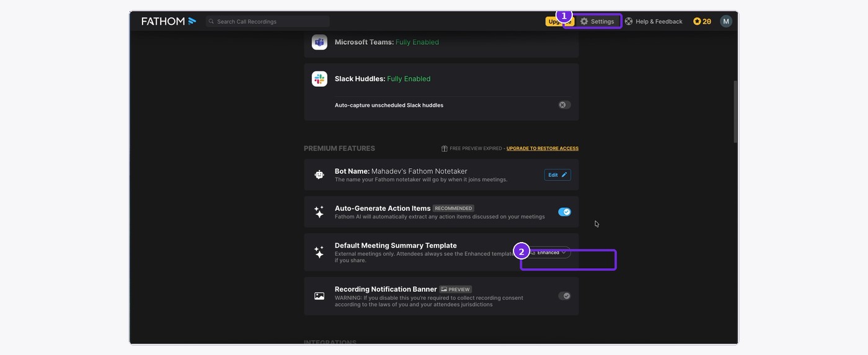Open Settings from the top bar
868x355 pixels.
[597, 21]
